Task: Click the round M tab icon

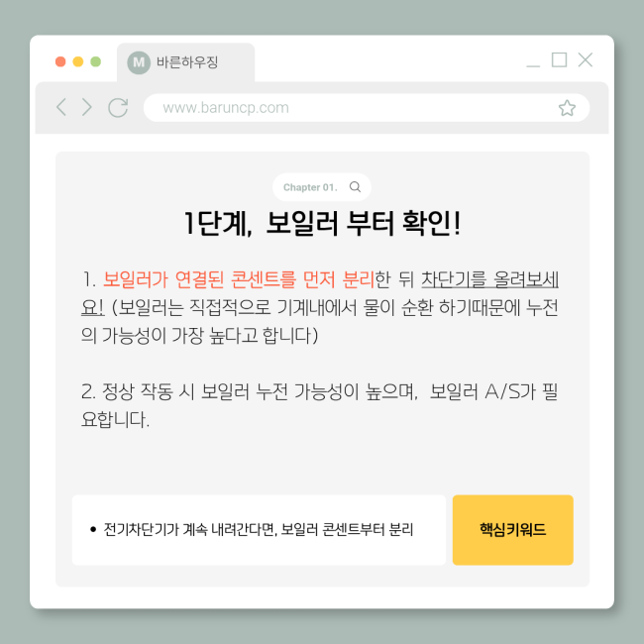Action: click(139, 62)
